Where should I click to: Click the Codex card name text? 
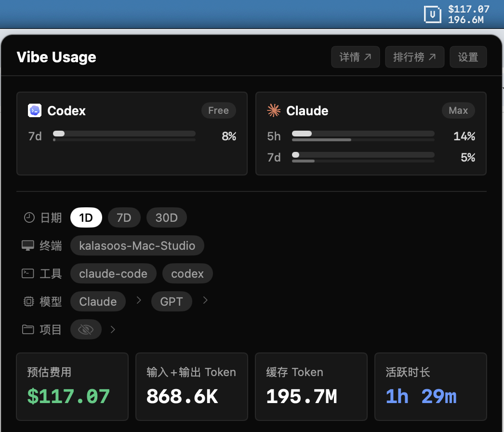(x=66, y=111)
